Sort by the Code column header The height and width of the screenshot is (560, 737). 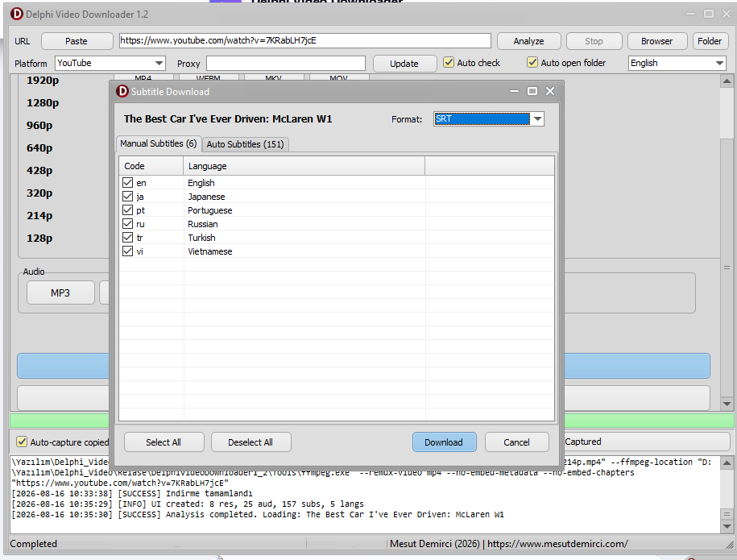tap(151, 166)
